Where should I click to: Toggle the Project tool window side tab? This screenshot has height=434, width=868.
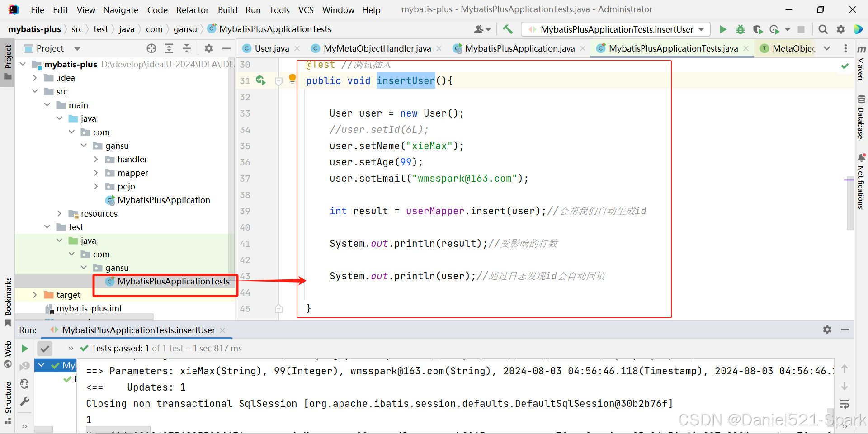point(8,62)
